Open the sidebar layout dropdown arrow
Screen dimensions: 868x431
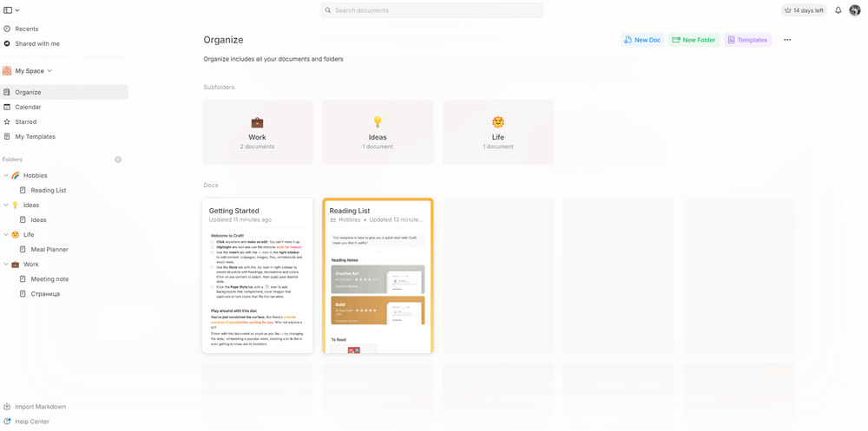click(17, 10)
